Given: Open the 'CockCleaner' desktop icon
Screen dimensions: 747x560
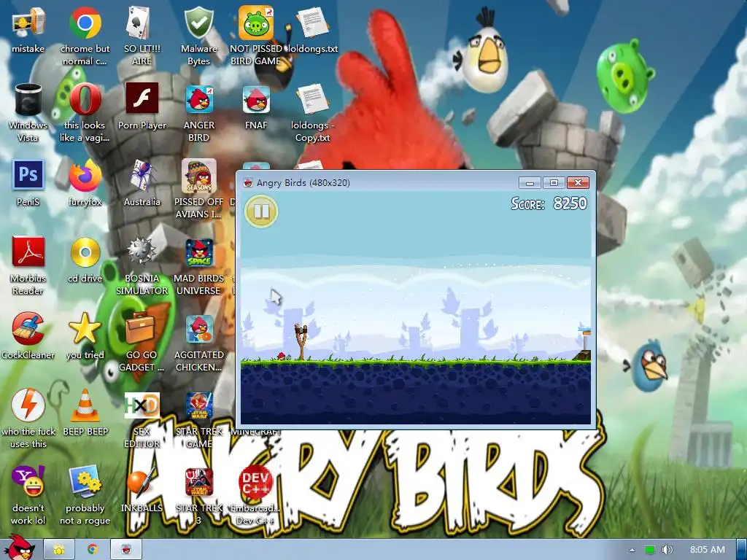Looking at the screenshot, I should tap(28, 329).
